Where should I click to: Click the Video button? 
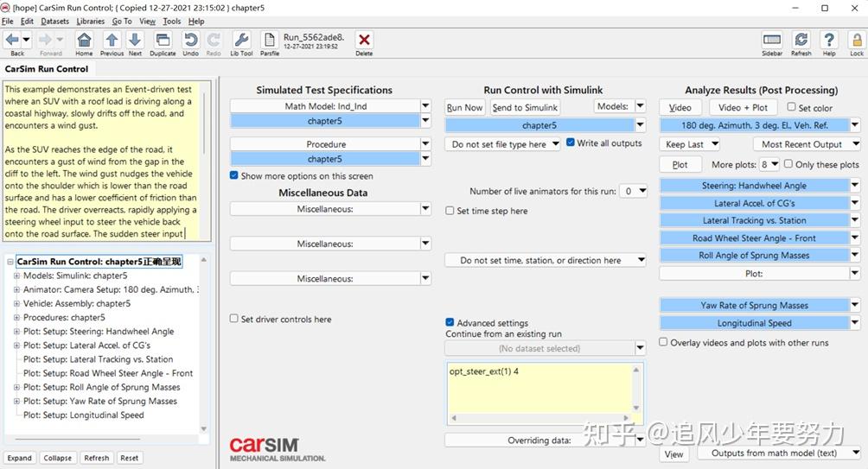click(680, 108)
